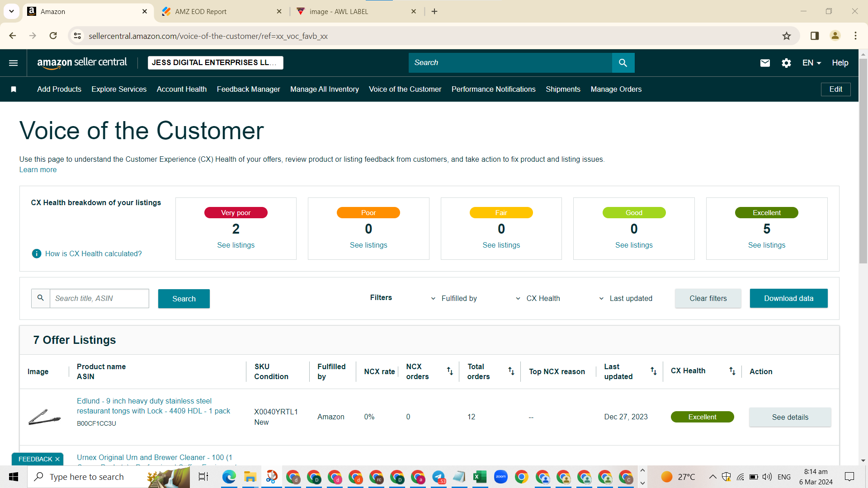Open Chrome's three-dot menu

855,36
